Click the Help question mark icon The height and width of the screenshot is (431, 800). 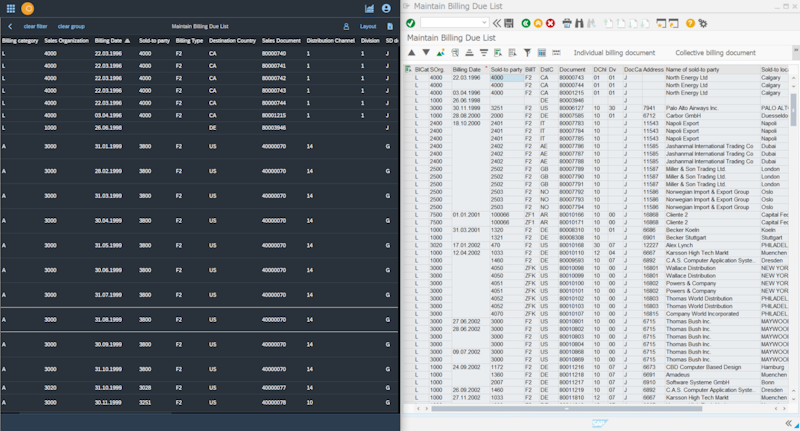point(690,23)
